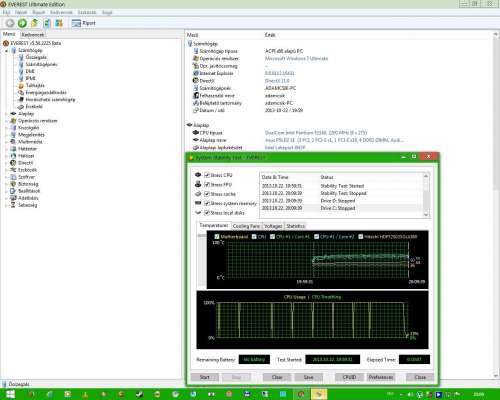Click the Háttértár storage icon in tree

tap(13, 149)
